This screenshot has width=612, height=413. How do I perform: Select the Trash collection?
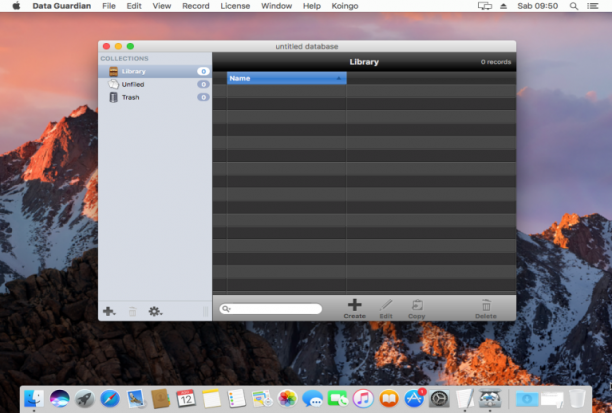(x=155, y=97)
